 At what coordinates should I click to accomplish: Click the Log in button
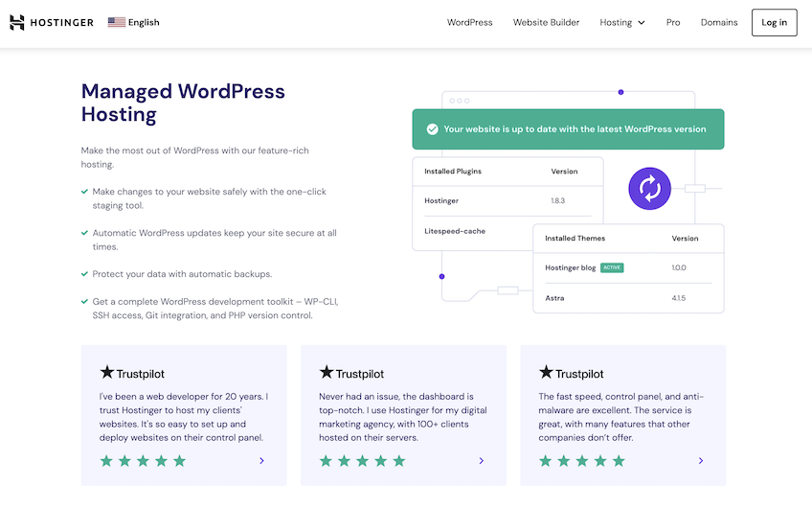(775, 22)
